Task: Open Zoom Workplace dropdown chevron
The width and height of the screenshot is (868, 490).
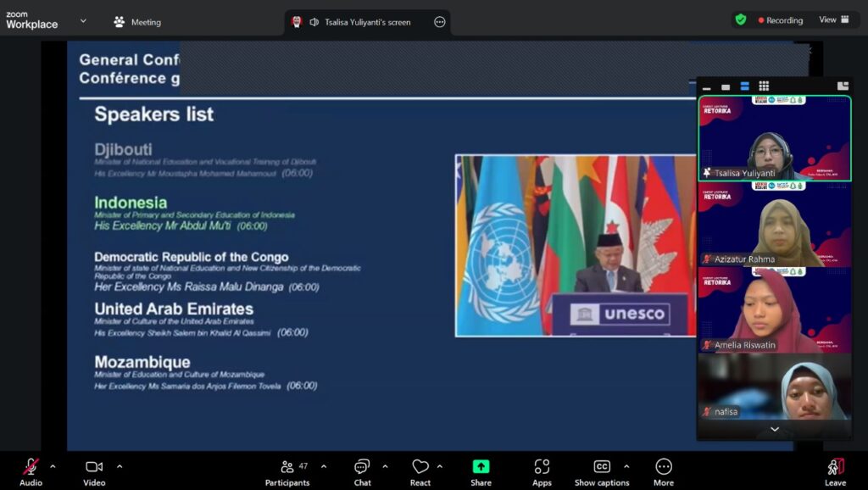Action: pyautogui.click(x=83, y=21)
